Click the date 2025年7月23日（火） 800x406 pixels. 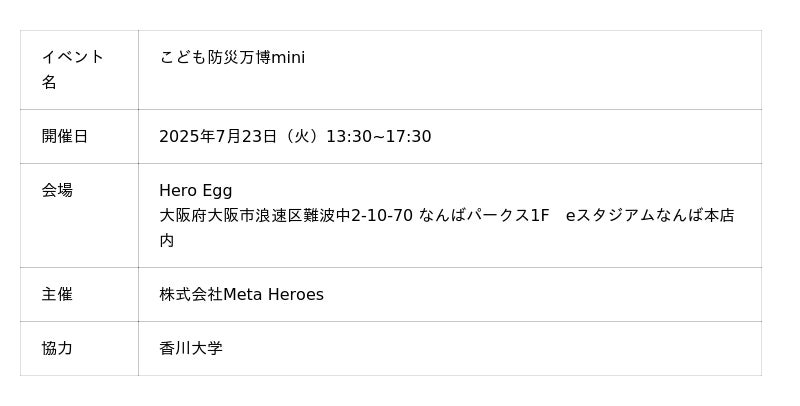click(x=242, y=137)
